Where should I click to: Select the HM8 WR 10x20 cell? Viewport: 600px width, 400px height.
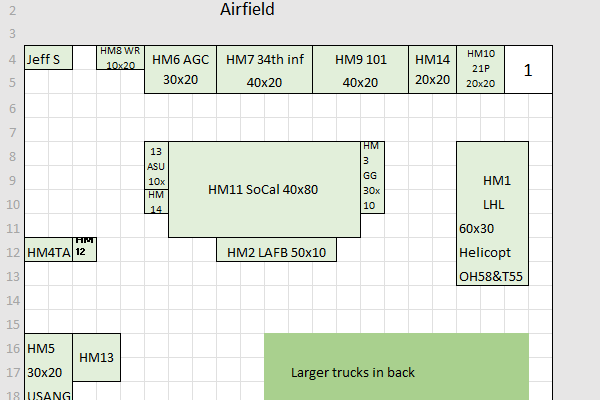120,57
